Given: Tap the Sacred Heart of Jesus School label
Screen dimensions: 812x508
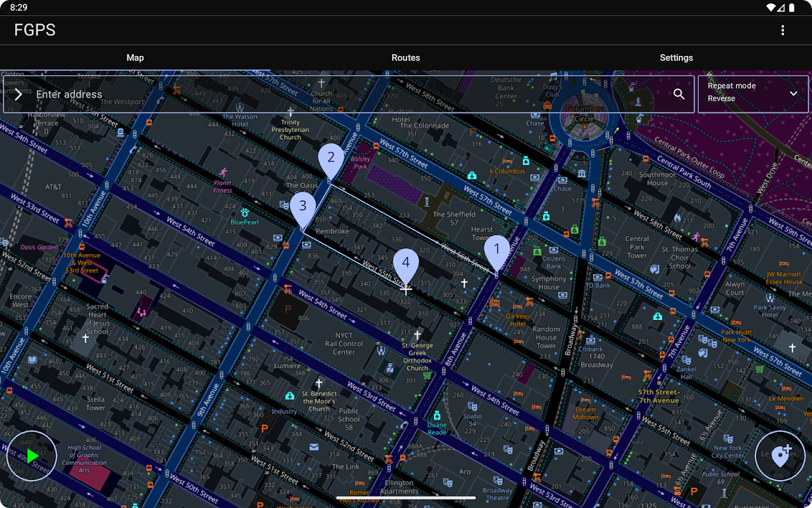Looking at the screenshot, I should click(97, 319).
